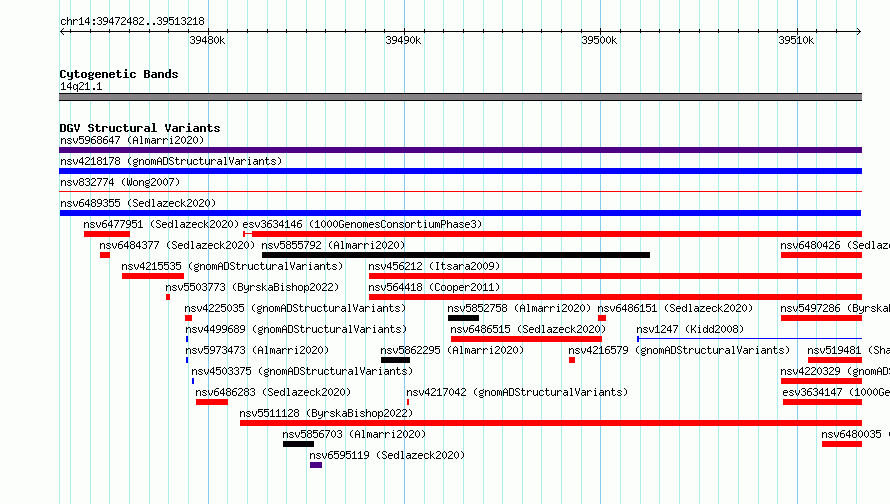Select black-free red bar under nsv456212
This screenshot has height=504, width=890.
[615, 276]
